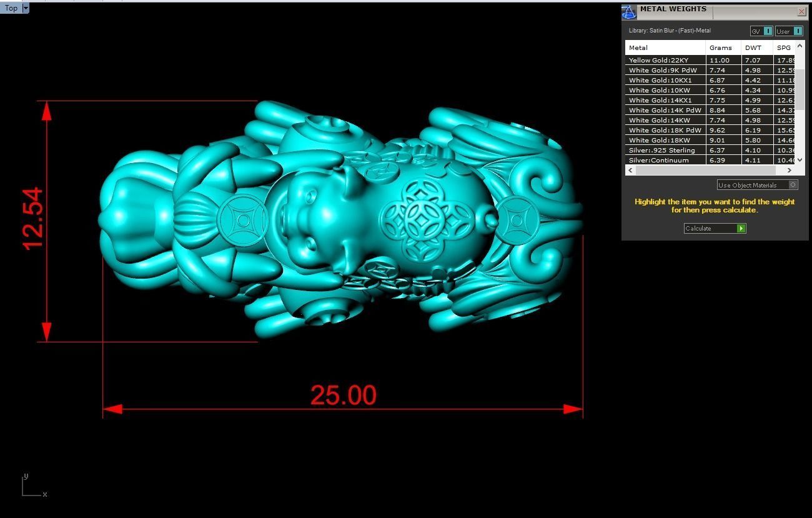Select the White Gold:10KW row
This screenshot has width=812, height=518.
[710, 90]
